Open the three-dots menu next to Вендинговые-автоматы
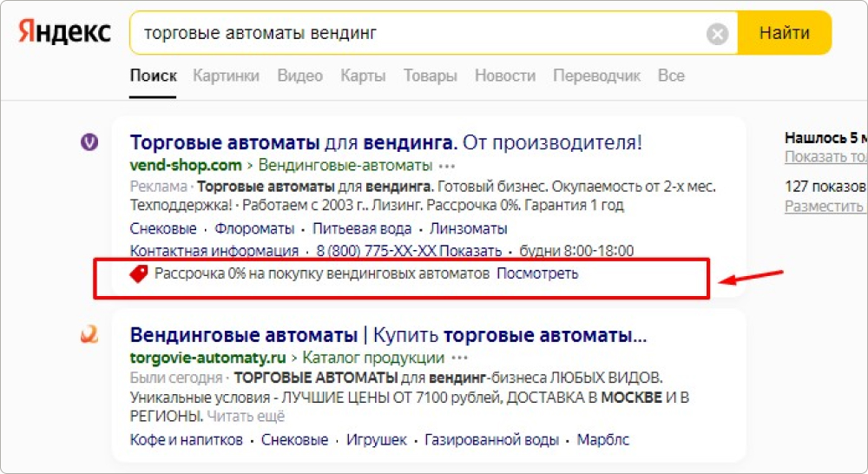 pos(447,166)
